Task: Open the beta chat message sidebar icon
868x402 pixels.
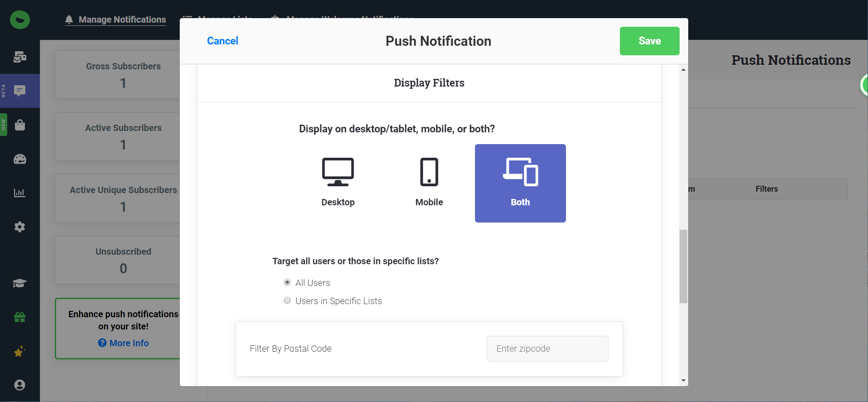Action: [x=20, y=91]
